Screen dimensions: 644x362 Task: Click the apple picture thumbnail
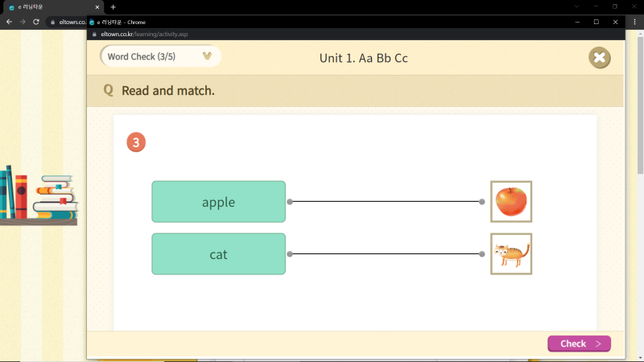pos(511,201)
